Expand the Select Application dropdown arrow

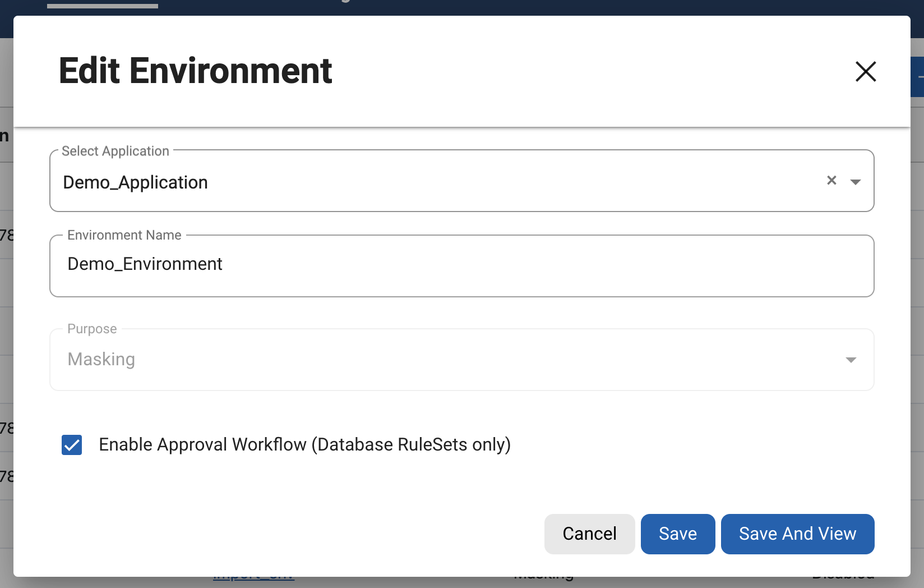pyautogui.click(x=856, y=181)
